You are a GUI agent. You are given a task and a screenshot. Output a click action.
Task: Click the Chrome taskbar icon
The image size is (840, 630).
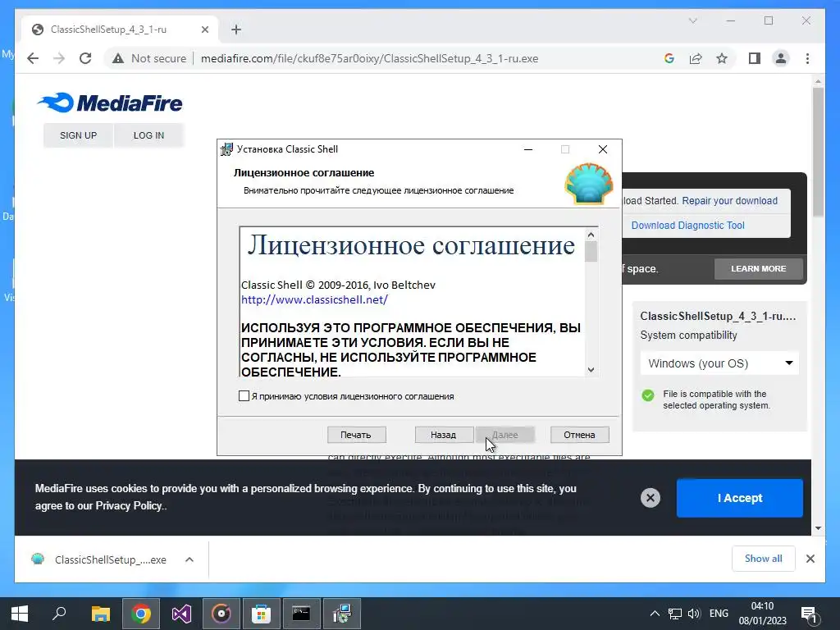pyautogui.click(x=141, y=614)
